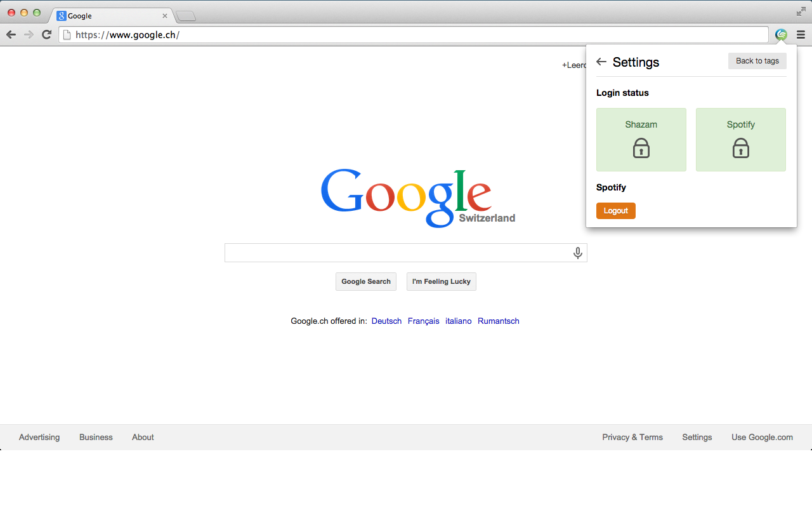The height and width of the screenshot is (508, 812).
Task: Open a new tab
Action: click(x=186, y=16)
